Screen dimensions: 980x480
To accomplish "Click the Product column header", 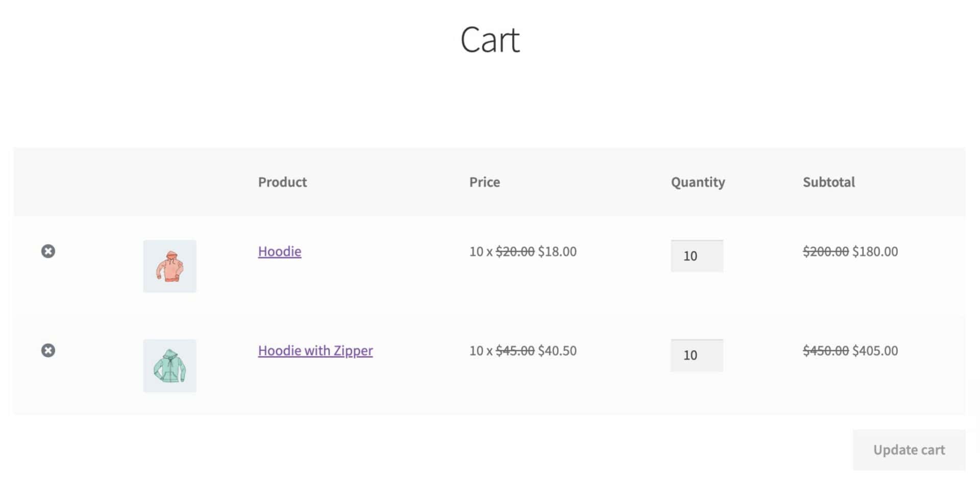I will (282, 182).
